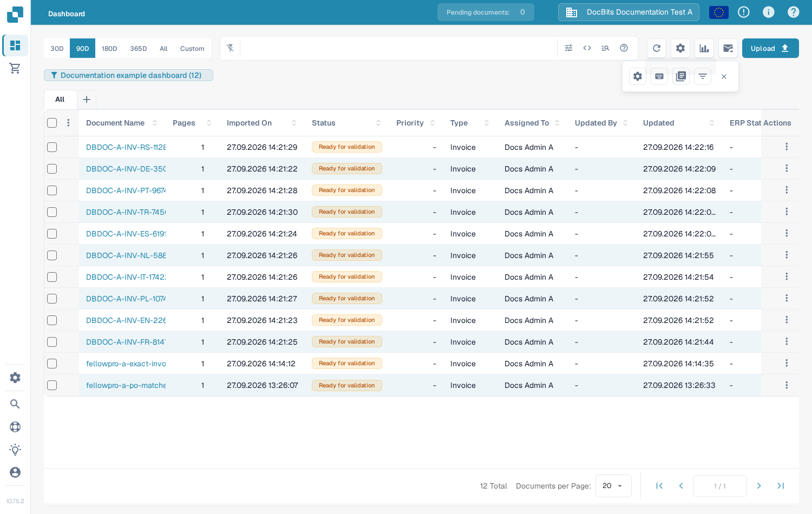Click the filter list icon in popup

tap(703, 76)
